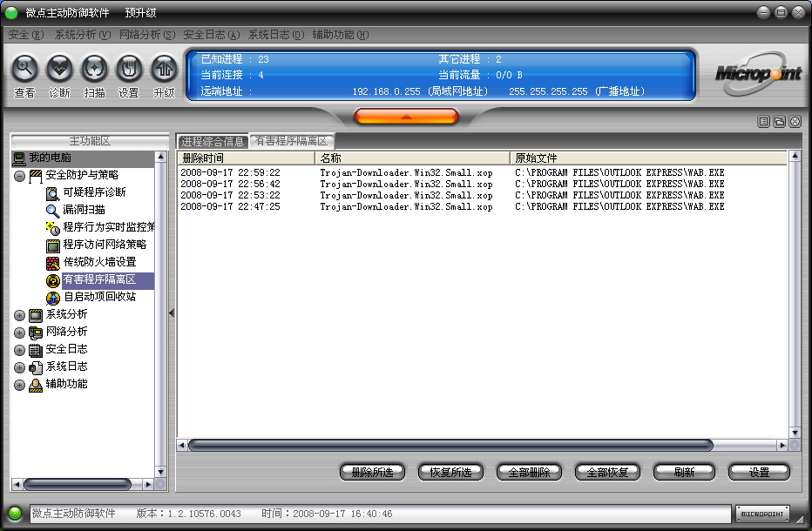Collapse the sidebar using the left arrow handle

(172, 313)
